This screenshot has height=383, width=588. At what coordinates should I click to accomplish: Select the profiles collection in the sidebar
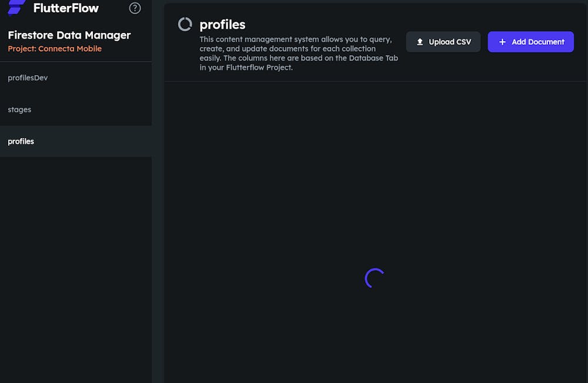point(21,142)
